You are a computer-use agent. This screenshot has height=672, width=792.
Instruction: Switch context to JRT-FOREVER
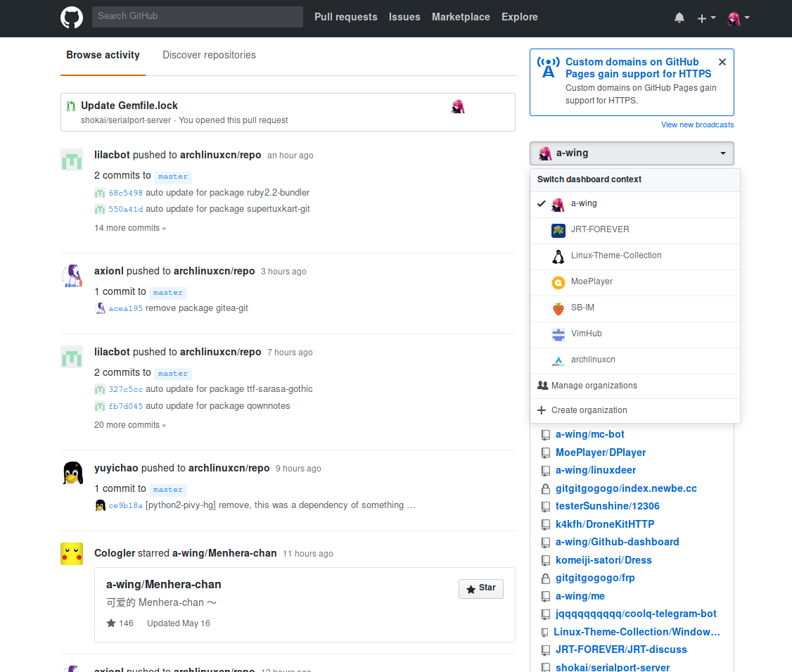pyautogui.click(x=635, y=230)
